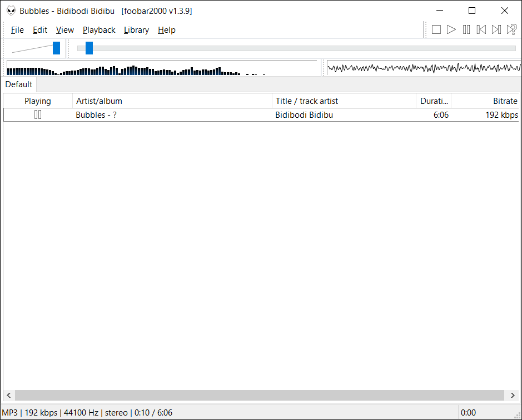Open the Playback menu
The width and height of the screenshot is (522, 420).
click(x=99, y=30)
